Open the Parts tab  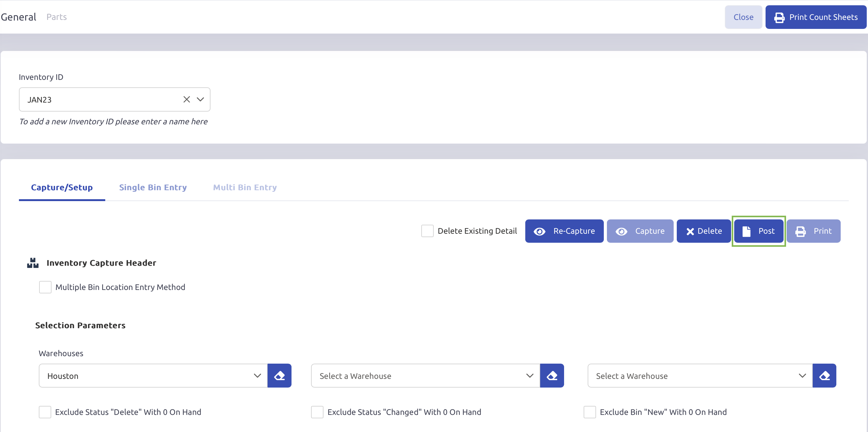tap(56, 17)
